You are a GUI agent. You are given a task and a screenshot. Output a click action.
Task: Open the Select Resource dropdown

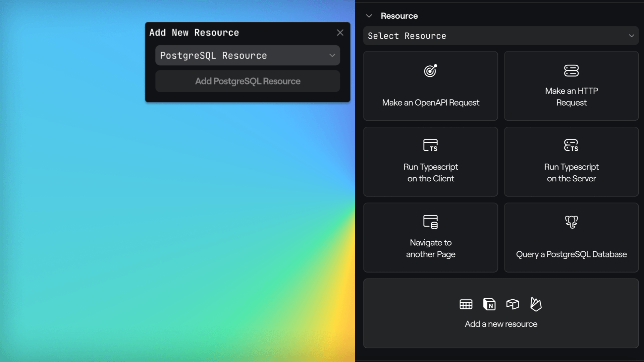tap(501, 36)
